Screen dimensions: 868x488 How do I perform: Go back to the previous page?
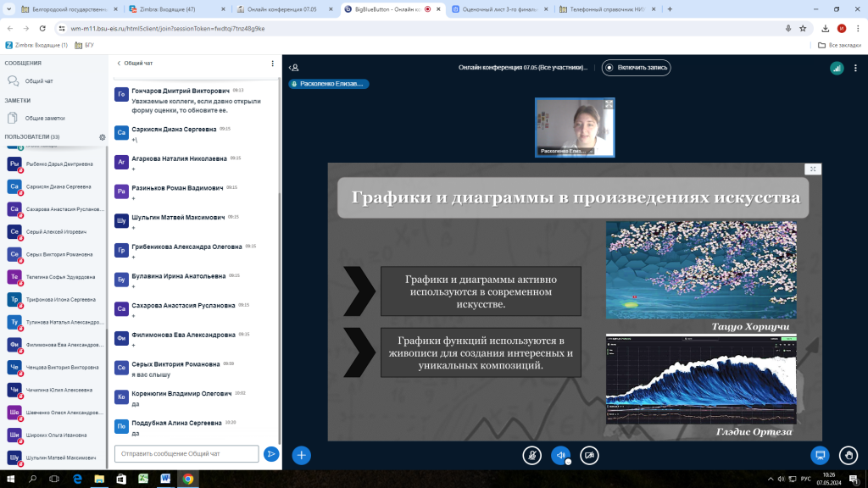(10, 28)
